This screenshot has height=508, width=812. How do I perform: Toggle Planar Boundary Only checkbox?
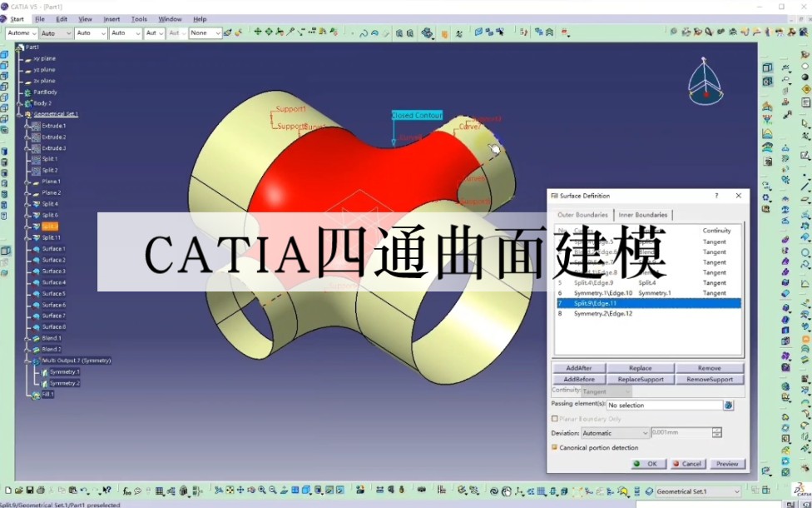coord(555,419)
